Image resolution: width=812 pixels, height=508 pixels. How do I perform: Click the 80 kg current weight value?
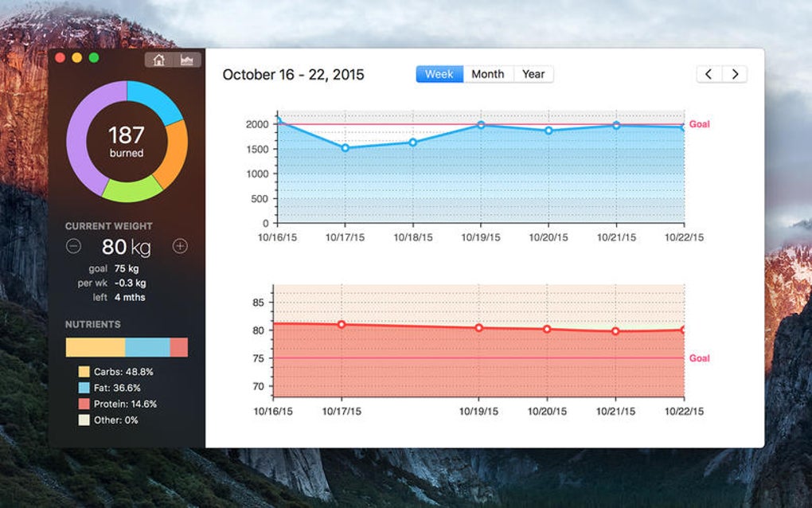tap(127, 247)
